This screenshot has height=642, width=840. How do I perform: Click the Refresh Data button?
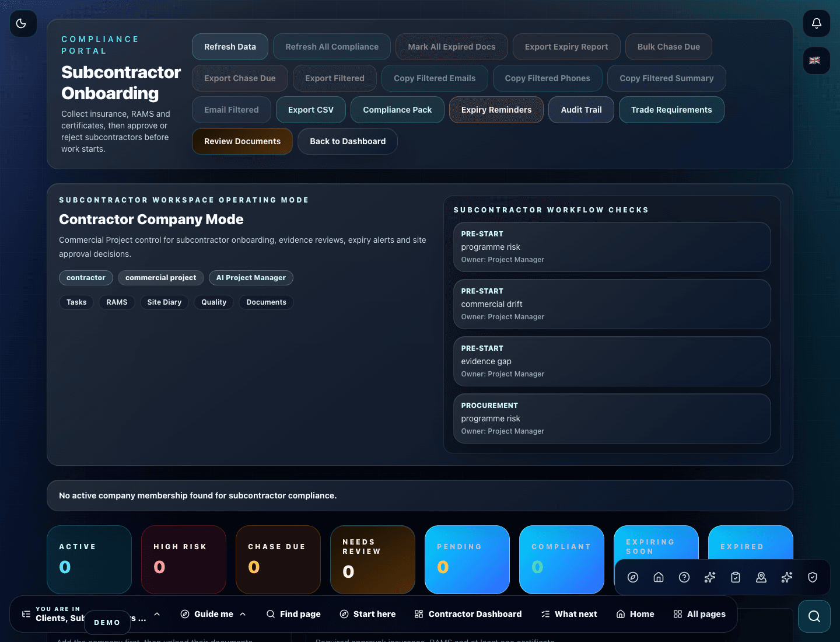point(230,47)
